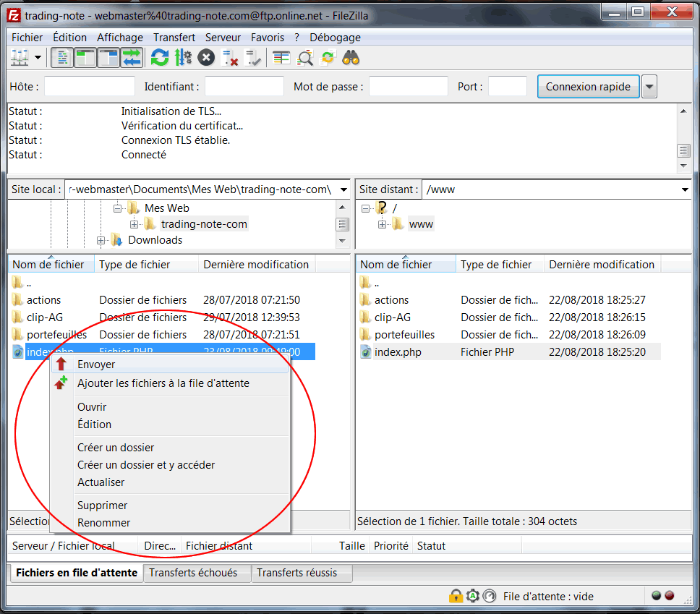Collapse remote root / node
Viewport: 700px width, 614px height.
tap(366, 208)
